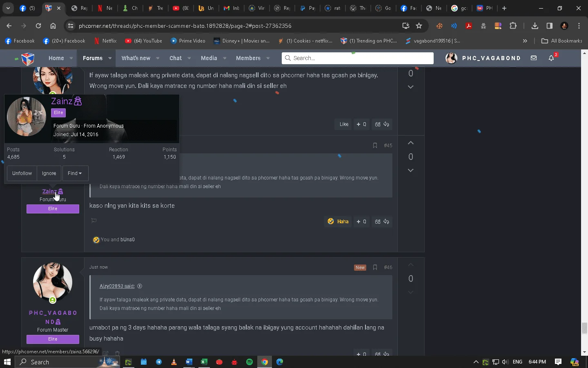Screen dimensions: 588x368
Task: Quote post #45 with the quote icon
Action: (x=378, y=222)
